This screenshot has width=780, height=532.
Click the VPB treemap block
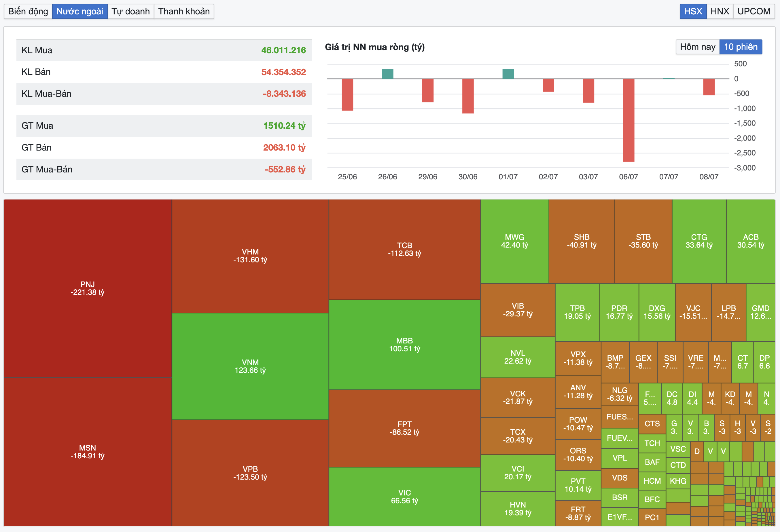[250, 473]
